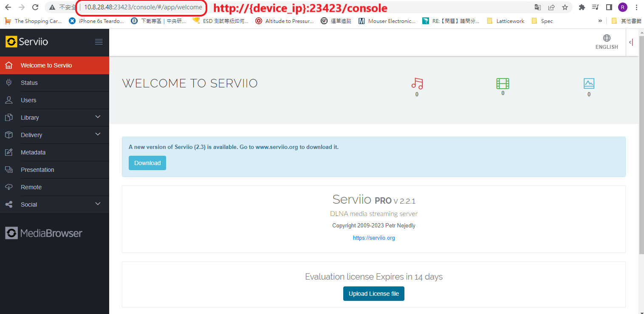The image size is (644, 314).
Task: Click the new version available notice text
Action: point(234,147)
